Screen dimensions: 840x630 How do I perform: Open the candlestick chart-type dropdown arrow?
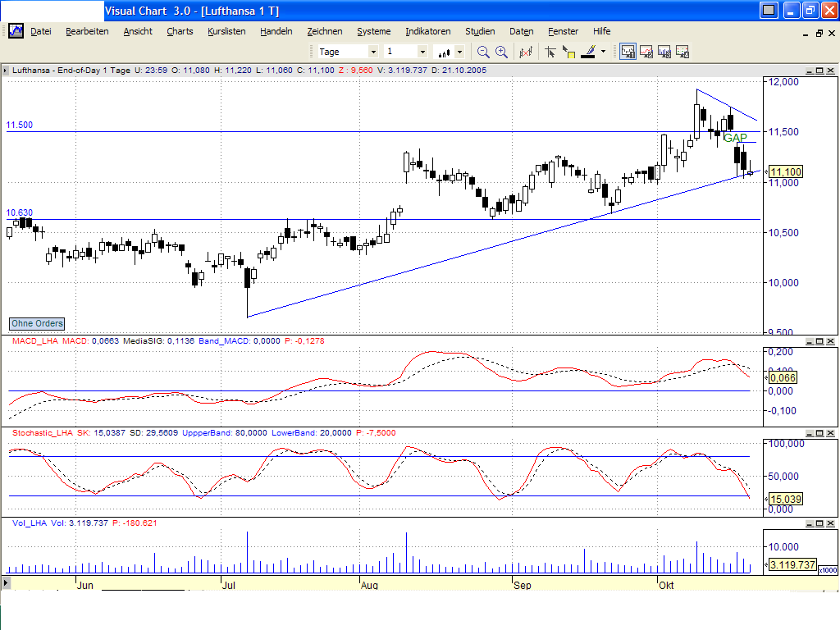tap(459, 51)
